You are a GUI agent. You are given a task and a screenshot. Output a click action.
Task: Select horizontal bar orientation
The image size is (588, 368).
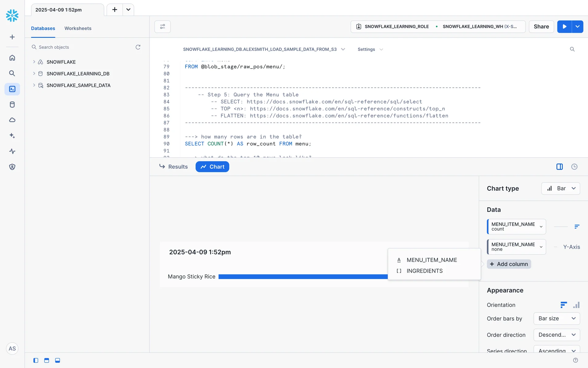point(563,305)
